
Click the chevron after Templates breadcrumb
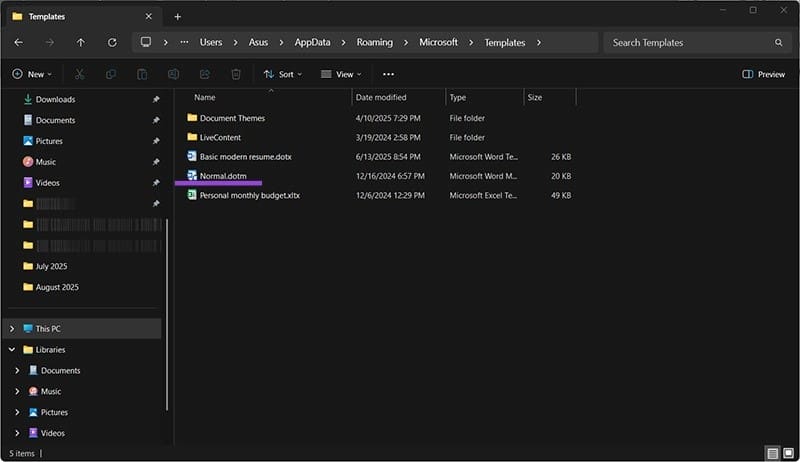(x=539, y=43)
